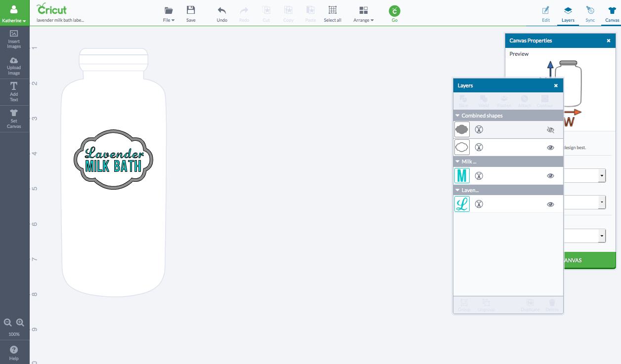The image size is (621, 364).
Task: Open the Katherine account menu
Action: pyautogui.click(x=14, y=14)
